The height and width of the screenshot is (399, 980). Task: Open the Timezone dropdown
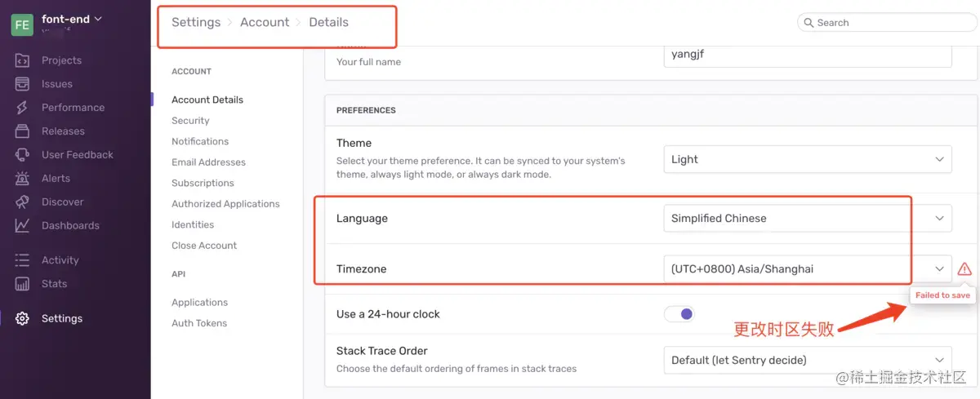pyautogui.click(x=807, y=269)
